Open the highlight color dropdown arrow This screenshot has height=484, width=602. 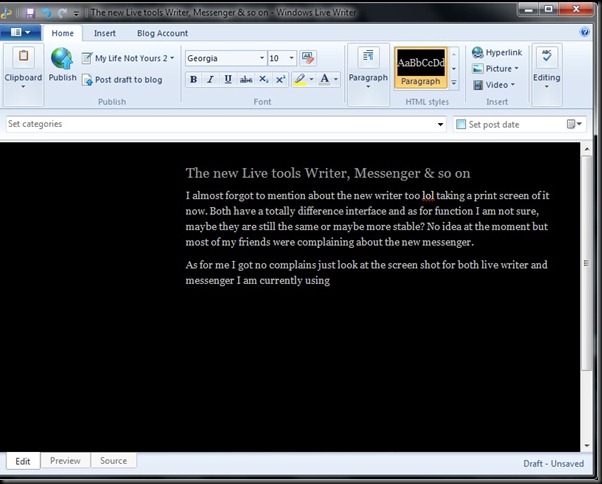[x=311, y=79]
